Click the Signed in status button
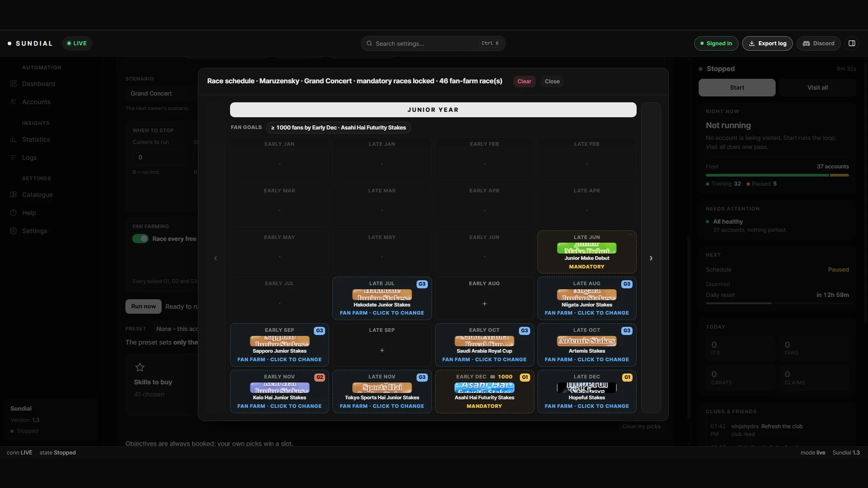Screen dimensions: 868x488 (x=716, y=43)
